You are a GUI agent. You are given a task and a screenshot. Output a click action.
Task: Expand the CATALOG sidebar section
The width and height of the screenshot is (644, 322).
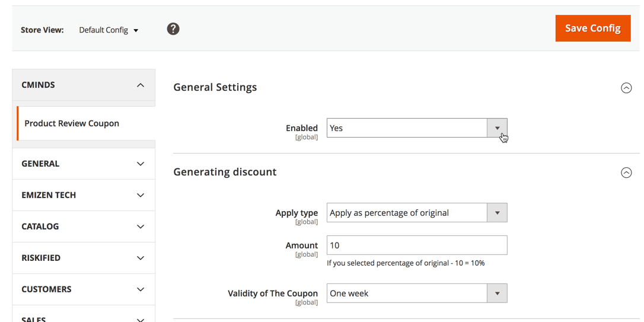point(84,227)
